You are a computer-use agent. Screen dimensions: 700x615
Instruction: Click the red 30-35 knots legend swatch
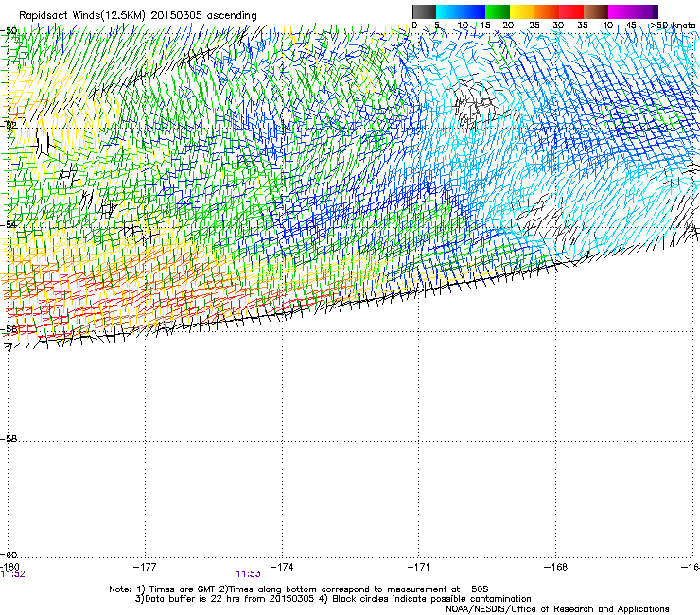(571, 11)
